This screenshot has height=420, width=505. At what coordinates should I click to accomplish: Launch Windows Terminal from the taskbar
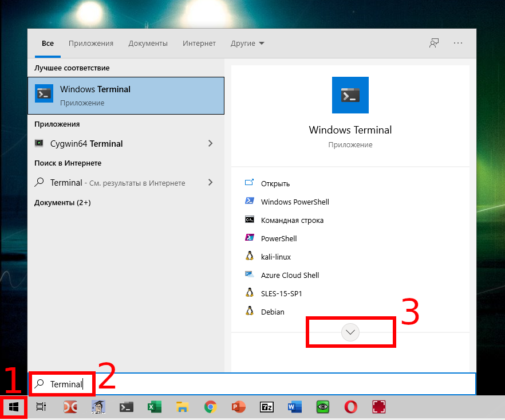click(x=126, y=407)
